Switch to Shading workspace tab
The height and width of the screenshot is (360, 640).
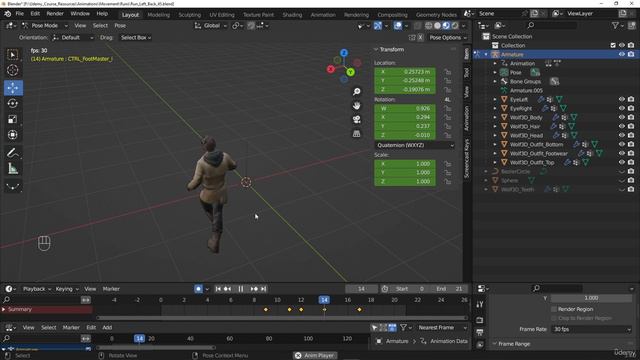tap(292, 15)
